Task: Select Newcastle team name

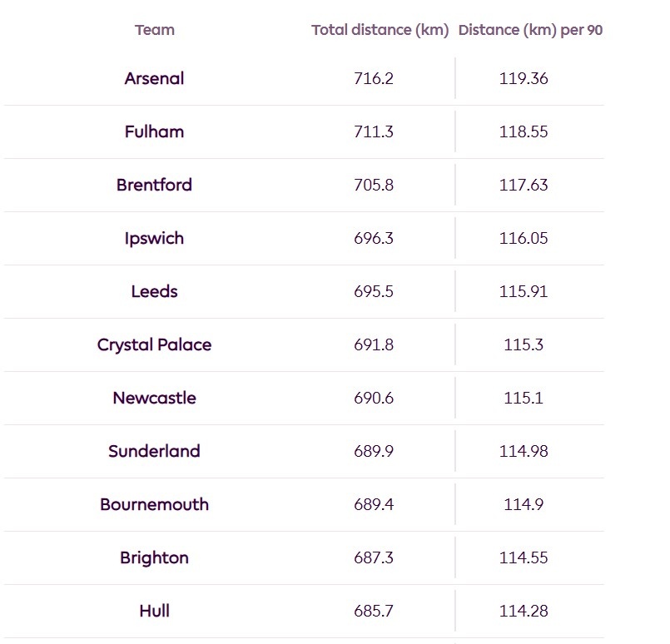Action: pos(154,398)
